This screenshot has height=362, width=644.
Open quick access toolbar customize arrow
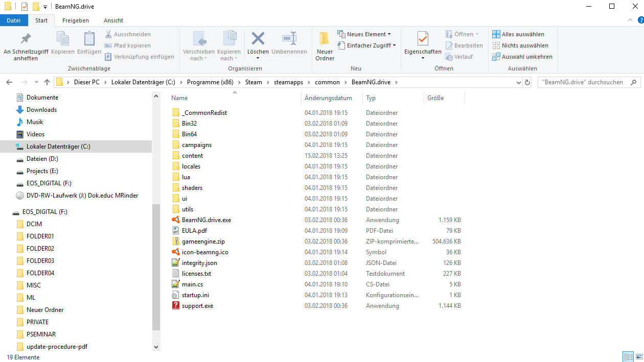click(x=45, y=7)
